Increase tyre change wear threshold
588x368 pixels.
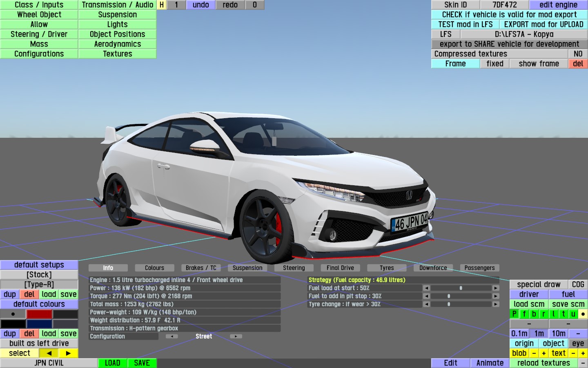tap(496, 304)
